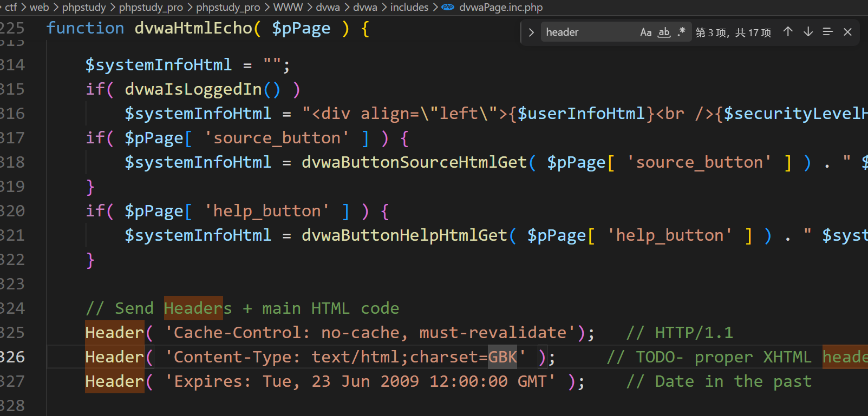This screenshot has width=868, height=416.
Task: Close the find widget
Action: coord(848,32)
